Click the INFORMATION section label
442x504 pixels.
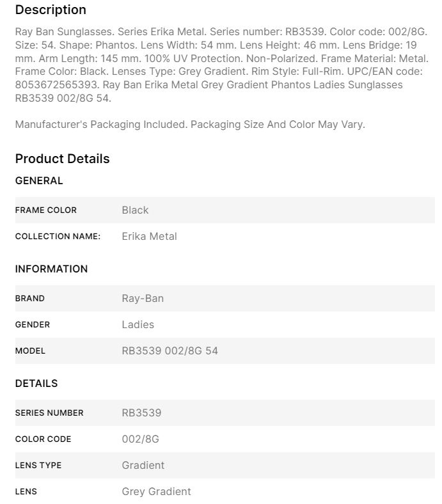click(x=51, y=269)
